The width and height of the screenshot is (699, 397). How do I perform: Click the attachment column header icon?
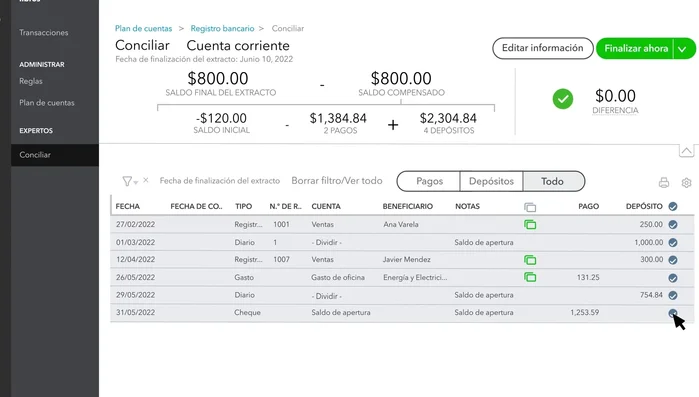tap(530, 207)
